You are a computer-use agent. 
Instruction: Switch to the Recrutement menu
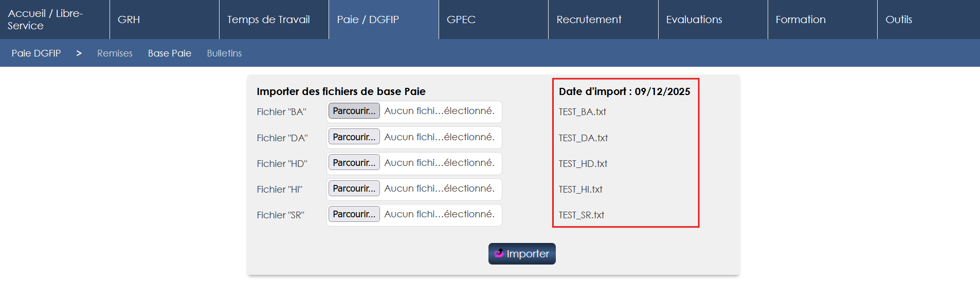tap(589, 20)
